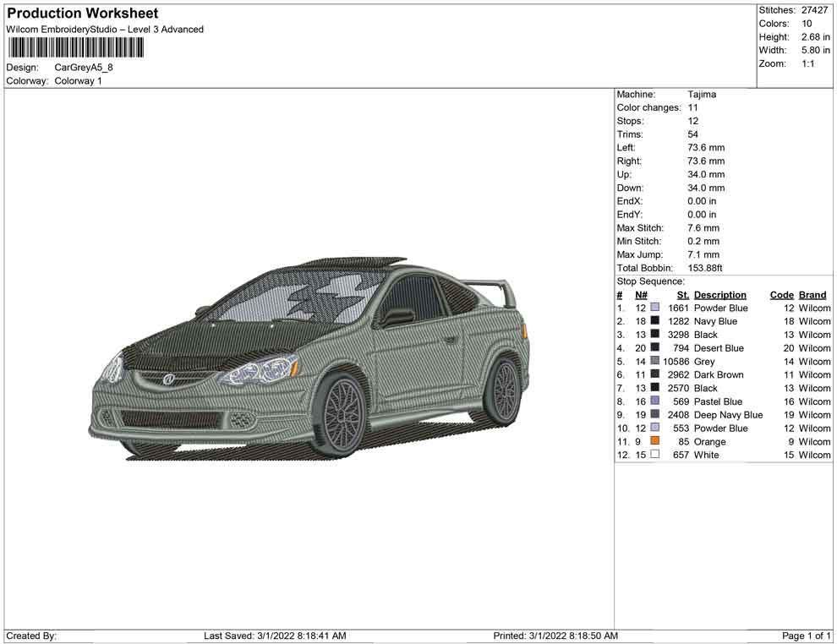Click the Stops value '12'
The image size is (837, 644).
693,121
